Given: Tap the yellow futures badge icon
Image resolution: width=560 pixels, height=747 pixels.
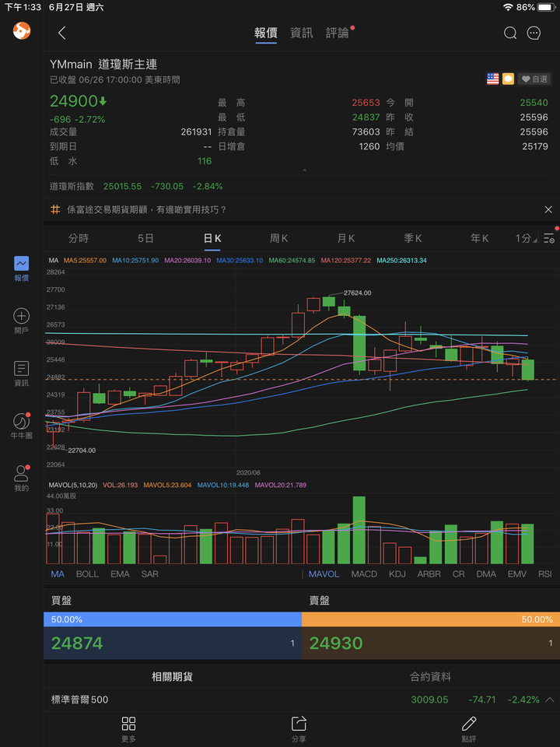Looking at the screenshot, I should (508, 79).
